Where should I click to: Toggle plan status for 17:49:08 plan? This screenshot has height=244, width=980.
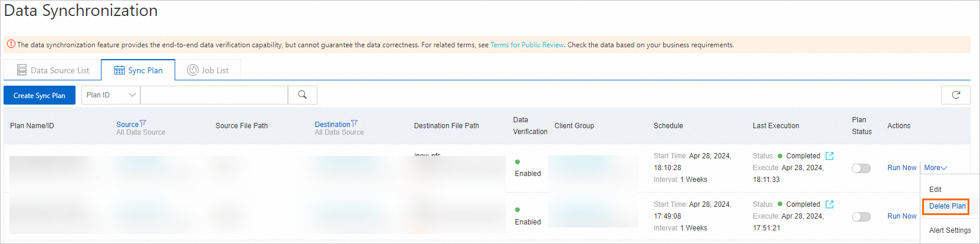861,217
